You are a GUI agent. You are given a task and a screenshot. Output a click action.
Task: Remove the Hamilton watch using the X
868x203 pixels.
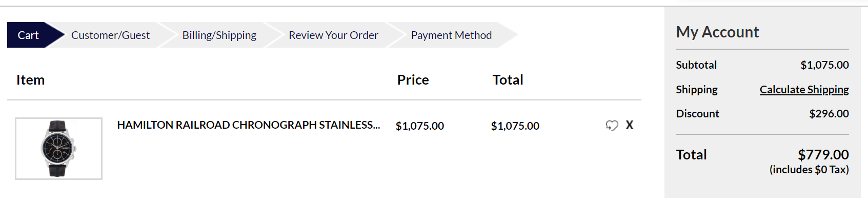tap(630, 125)
